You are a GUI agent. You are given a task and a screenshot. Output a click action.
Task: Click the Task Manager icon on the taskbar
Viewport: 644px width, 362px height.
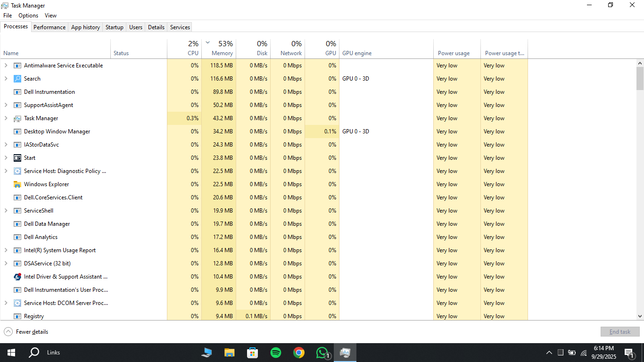click(345, 353)
